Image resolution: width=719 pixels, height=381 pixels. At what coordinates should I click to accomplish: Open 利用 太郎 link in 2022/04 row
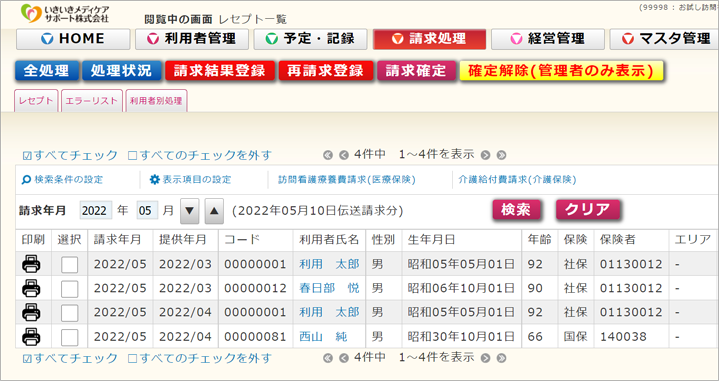[329, 312]
